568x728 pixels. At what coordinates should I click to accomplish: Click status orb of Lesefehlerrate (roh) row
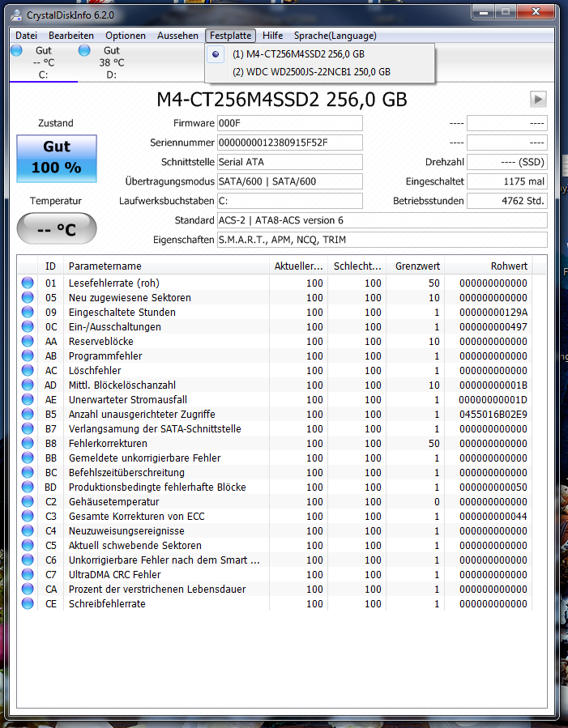click(28, 283)
